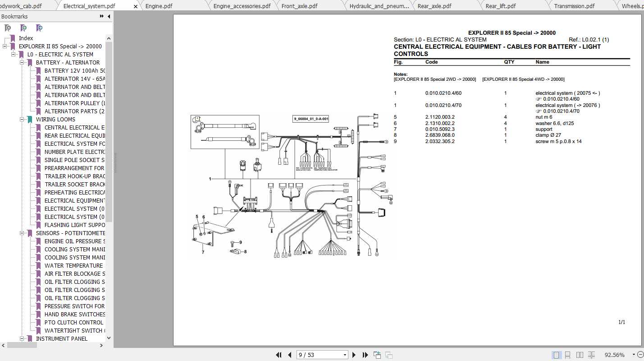The width and height of the screenshot is (644, 361).
Task: Collapse the Bookmarks panel
Action: 109,16
